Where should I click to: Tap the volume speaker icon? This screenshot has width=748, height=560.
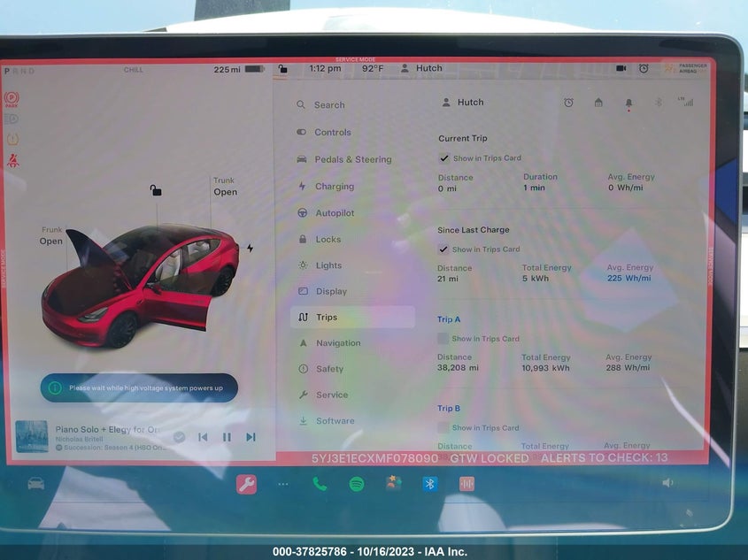667,483
